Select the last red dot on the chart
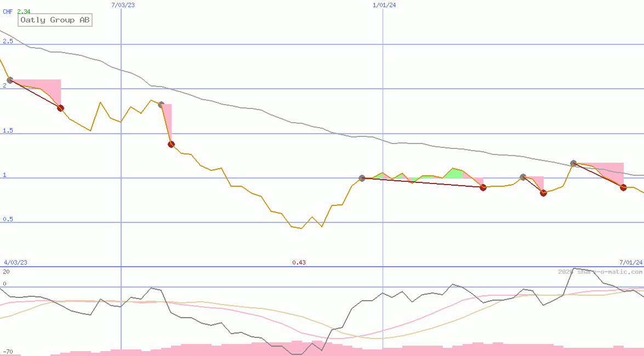Viewport: 644px width, 356px height. point(623,187)
